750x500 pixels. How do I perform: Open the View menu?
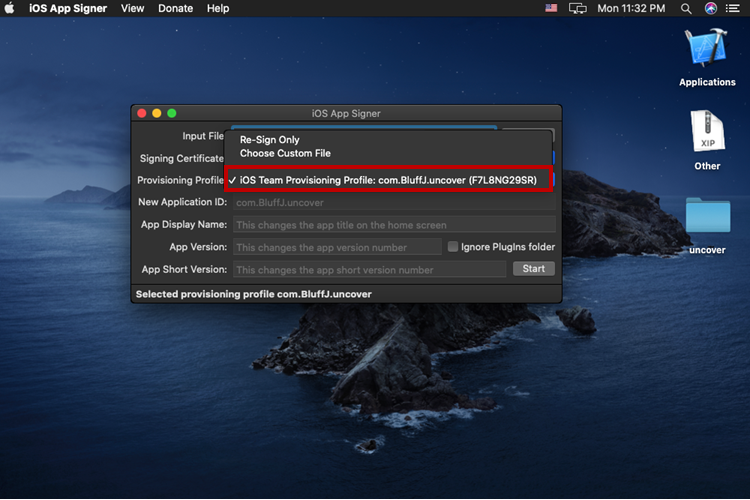[132, 8]
